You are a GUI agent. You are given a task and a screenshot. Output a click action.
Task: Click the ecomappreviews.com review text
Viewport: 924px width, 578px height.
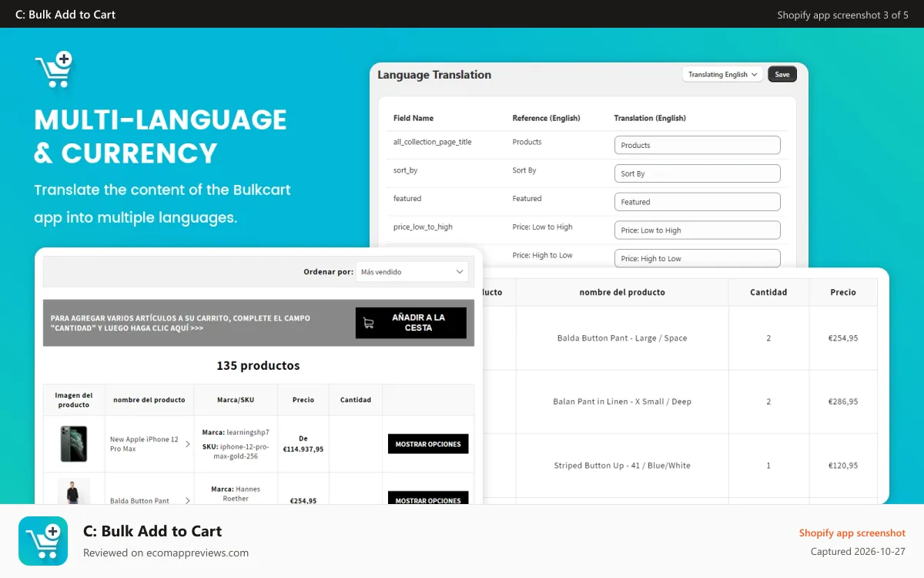click(166, 553)
